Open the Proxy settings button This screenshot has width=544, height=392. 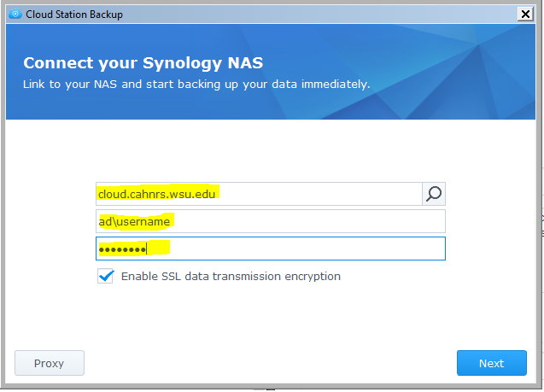pyautogui.click(x=50, y=363)
